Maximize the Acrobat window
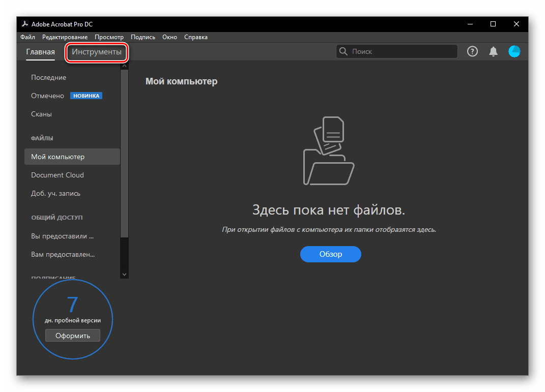This screenshot has height=392, width=545. 493,24
